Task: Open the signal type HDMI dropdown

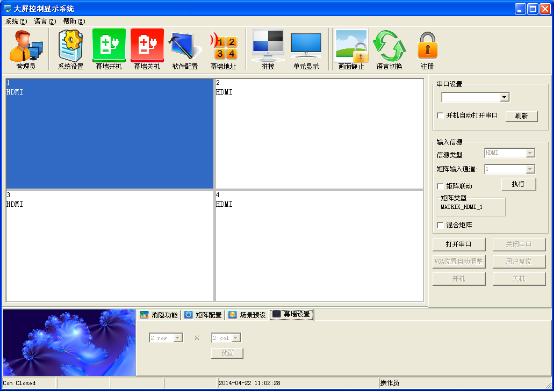Action: [x=509, y=153]
